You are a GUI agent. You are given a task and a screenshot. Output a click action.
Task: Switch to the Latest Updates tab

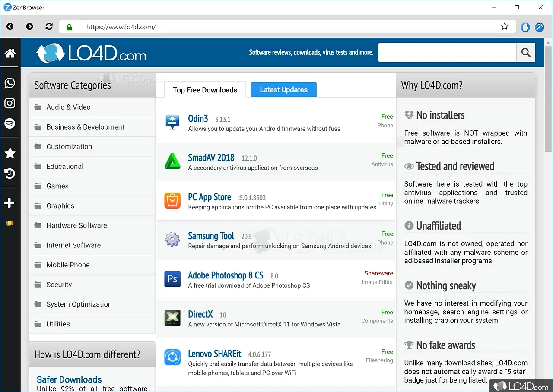pos(283,89)
